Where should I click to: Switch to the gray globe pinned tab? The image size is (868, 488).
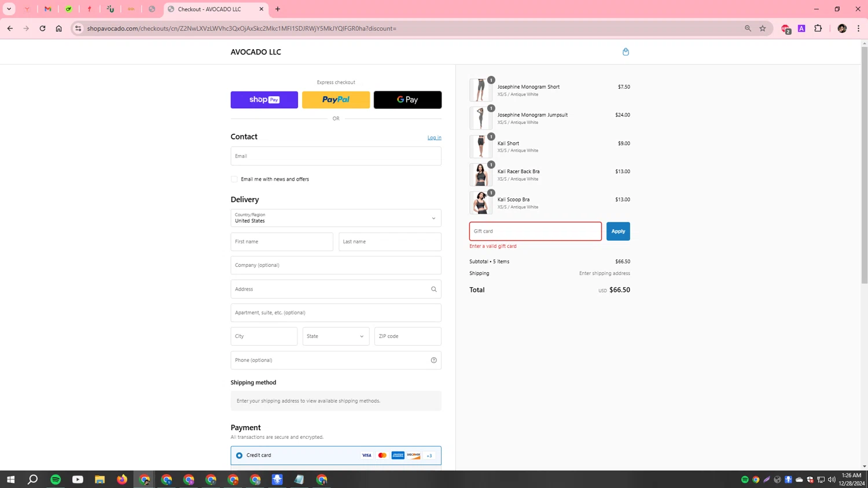[x=152, y=9]
